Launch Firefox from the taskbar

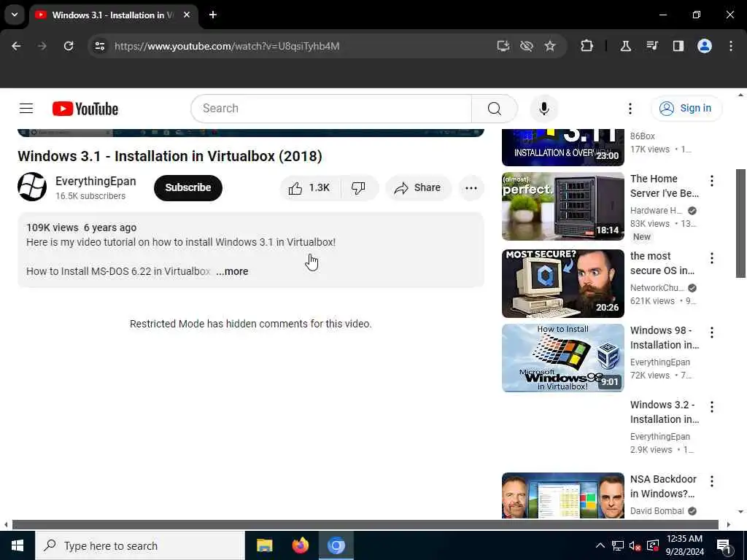pos(300,545)
